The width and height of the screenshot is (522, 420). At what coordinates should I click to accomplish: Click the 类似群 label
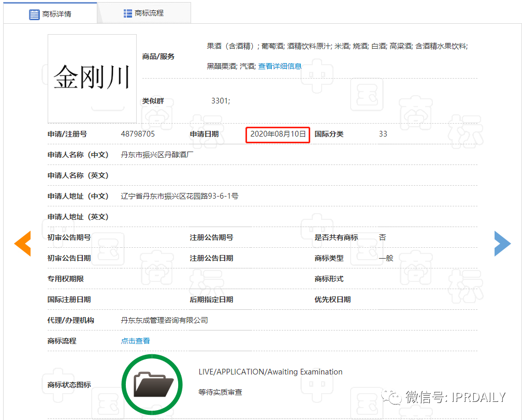pyautogui.click(x=153, y=101)
